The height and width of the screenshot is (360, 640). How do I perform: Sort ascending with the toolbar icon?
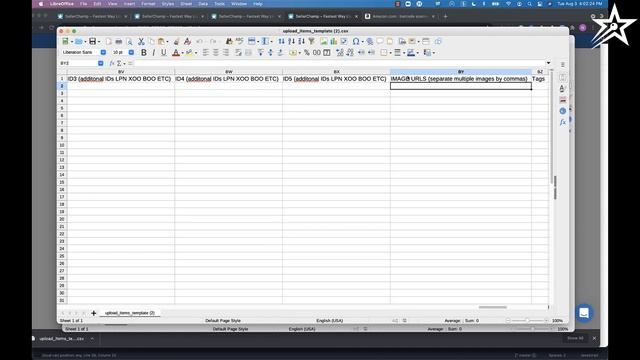pyautogui.click(x=291, y=41)
